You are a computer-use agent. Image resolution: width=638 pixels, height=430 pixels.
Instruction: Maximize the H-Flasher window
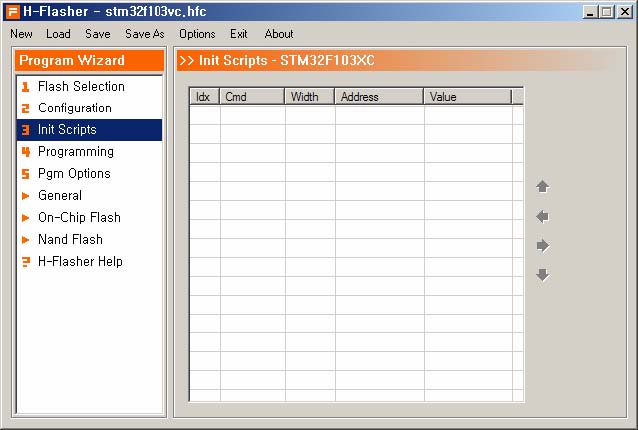pos(606,12)
